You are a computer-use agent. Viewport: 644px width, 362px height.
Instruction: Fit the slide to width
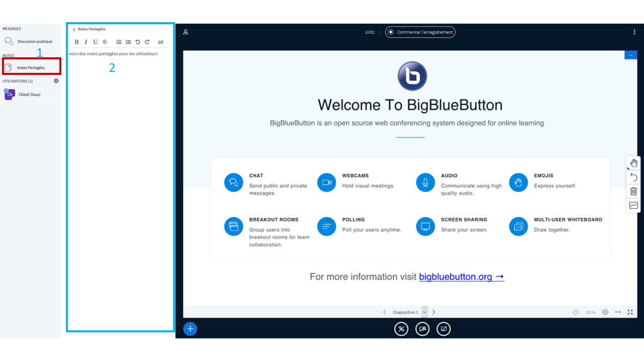click(618, 312)
